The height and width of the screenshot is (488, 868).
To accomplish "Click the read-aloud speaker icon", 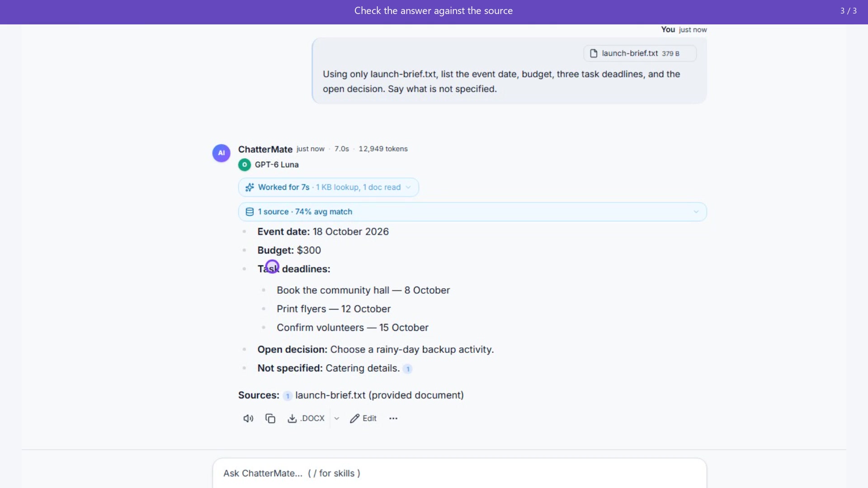I will click(x=248, y=418).
